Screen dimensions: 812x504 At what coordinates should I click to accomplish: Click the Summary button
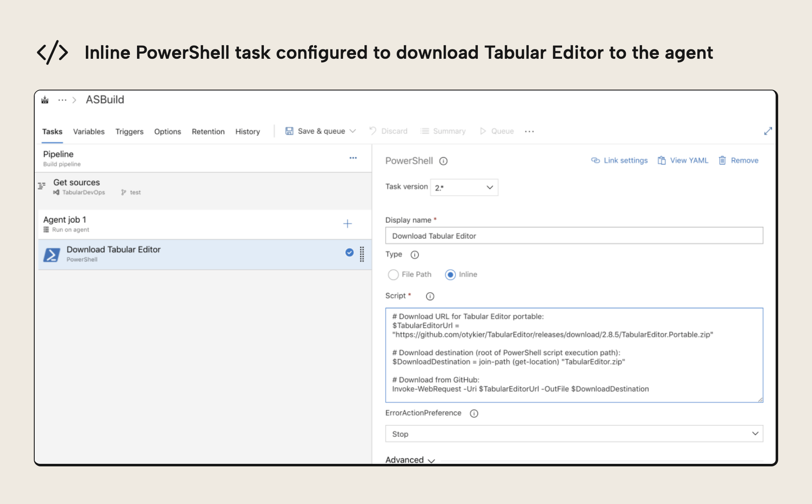[443, 131]
